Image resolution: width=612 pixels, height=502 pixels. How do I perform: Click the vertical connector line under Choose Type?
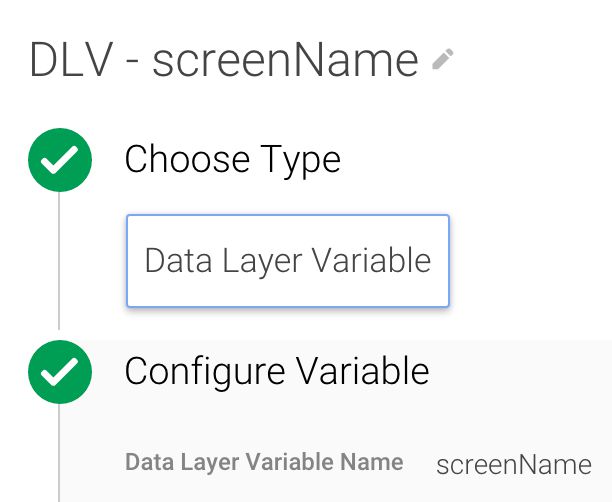pyautogui.click(x=59, y=261)
